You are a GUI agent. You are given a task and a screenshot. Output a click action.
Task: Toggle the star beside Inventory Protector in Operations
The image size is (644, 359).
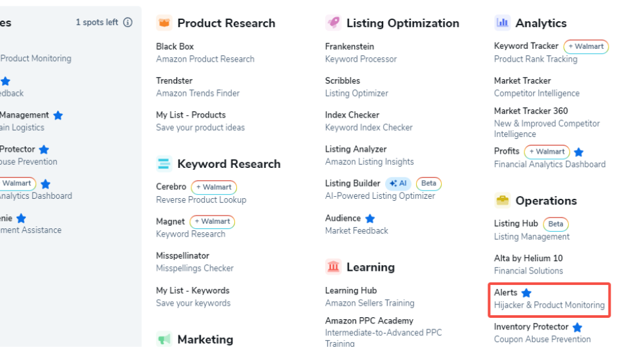click(x=577, y=327)
